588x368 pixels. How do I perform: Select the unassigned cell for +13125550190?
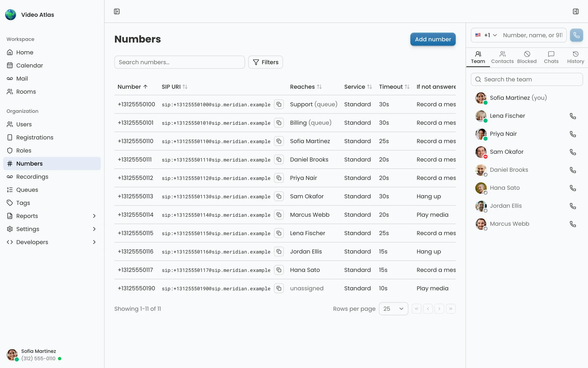click(x=307, y=288)
